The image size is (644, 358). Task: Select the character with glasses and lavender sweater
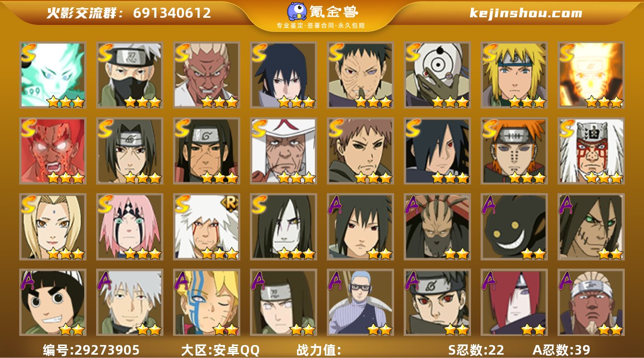click(x=360, y=302)
